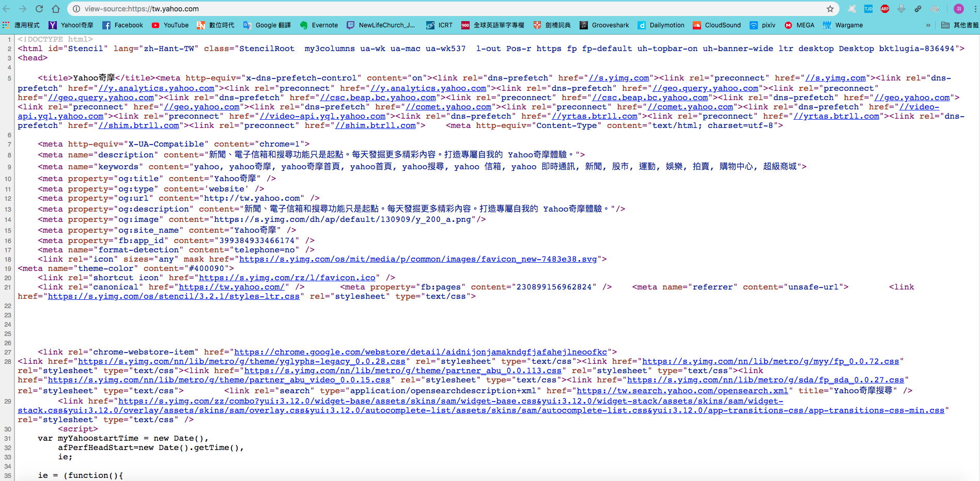Screen dimensions: 980x481
Task: Open the partner_abu_video_0.0.15.css link
Action: click(219, 380)
